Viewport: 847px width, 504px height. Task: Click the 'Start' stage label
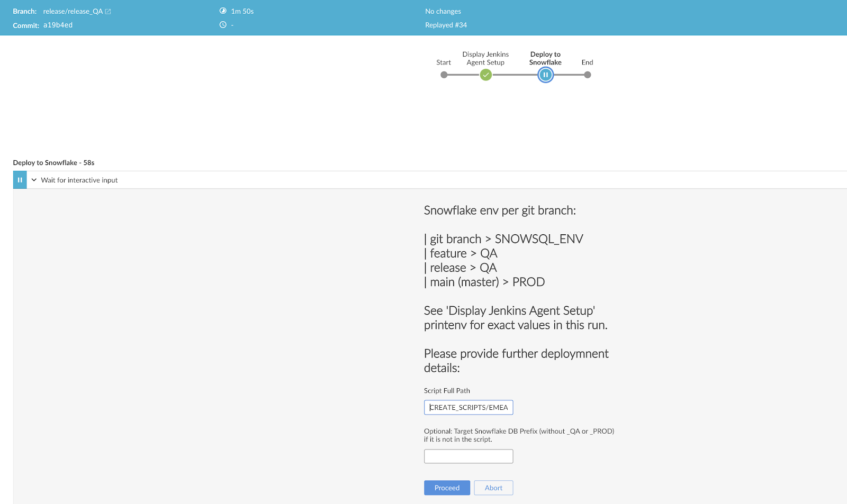click(x=444, y=62)
